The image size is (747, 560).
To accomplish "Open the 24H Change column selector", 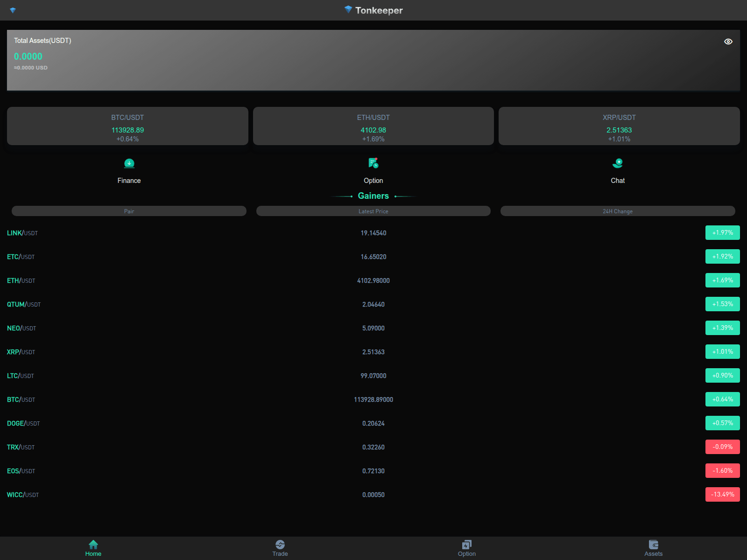I will (x=618, y=211).
